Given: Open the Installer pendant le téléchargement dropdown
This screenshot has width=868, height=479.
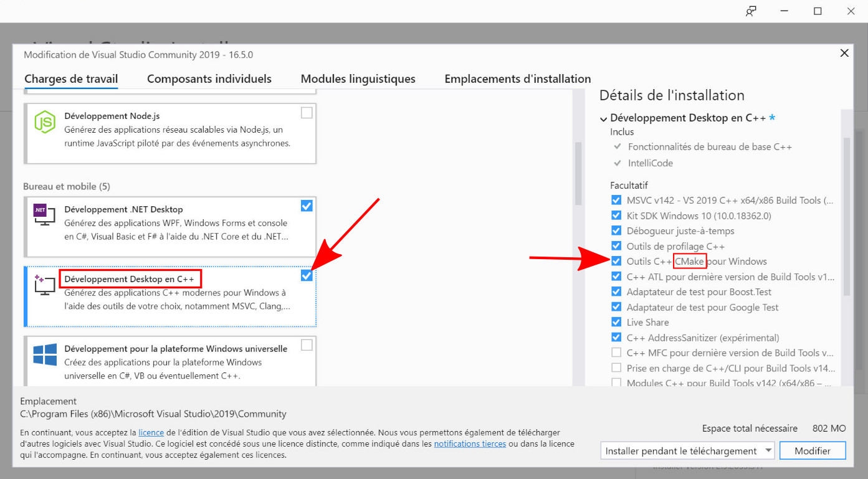Looking at the screenshot, I should tap(689, 450).
